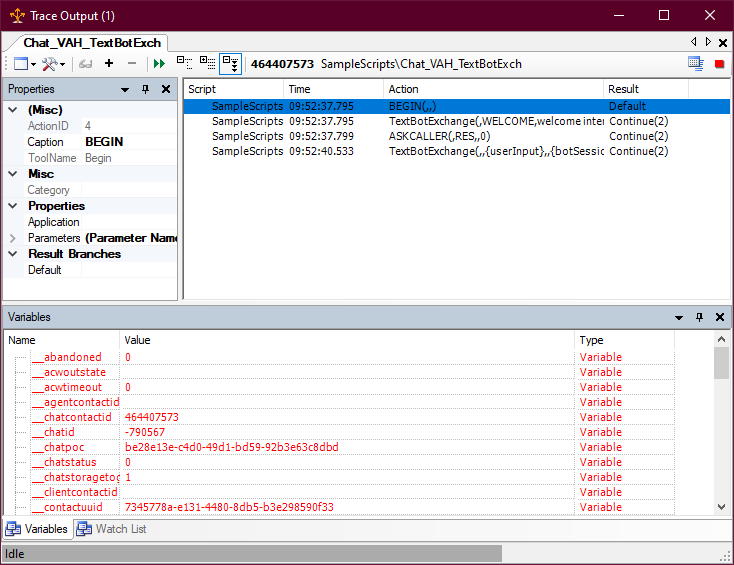Sort trace rows by Time column header
Viewport: 734px width, 565px height.
333,89
